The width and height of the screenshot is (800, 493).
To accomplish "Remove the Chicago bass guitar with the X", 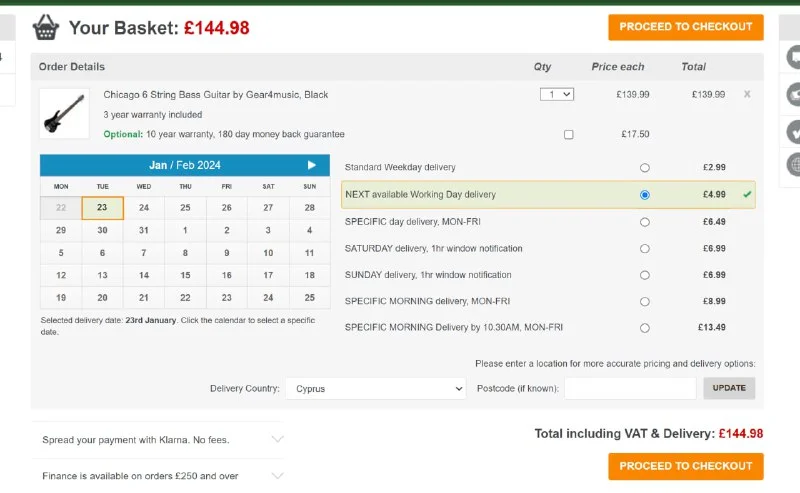I will click(747, 94).
